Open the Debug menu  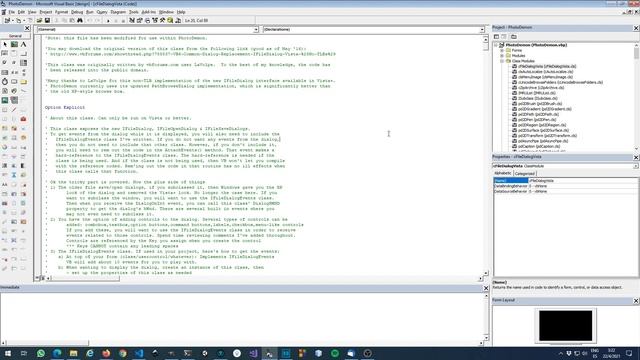[x=77, y=12]
